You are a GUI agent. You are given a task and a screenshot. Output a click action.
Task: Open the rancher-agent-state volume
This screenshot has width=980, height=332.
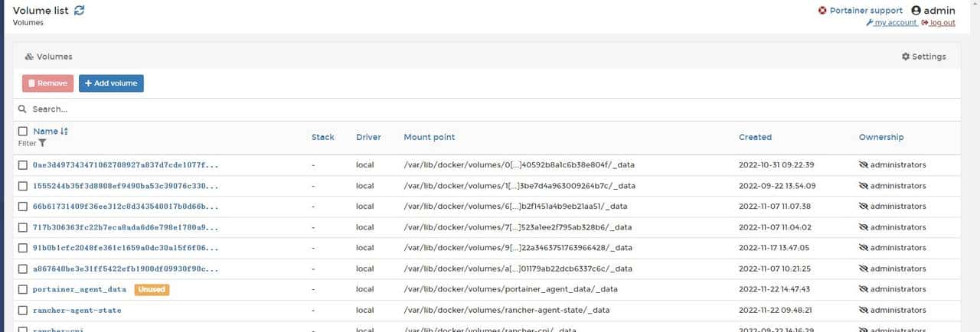click(77, 311)
